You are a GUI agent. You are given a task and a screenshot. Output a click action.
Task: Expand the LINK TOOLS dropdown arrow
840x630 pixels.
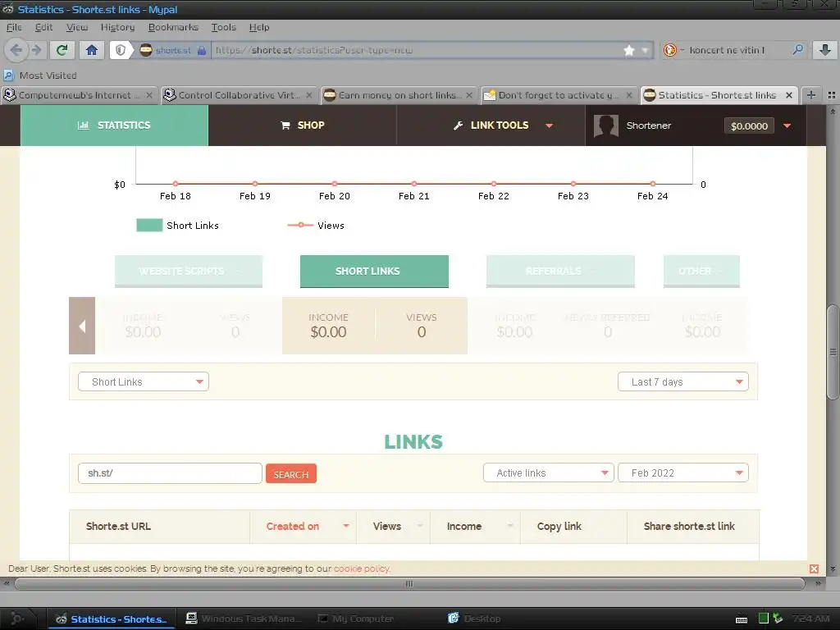[x=549, y=126]
